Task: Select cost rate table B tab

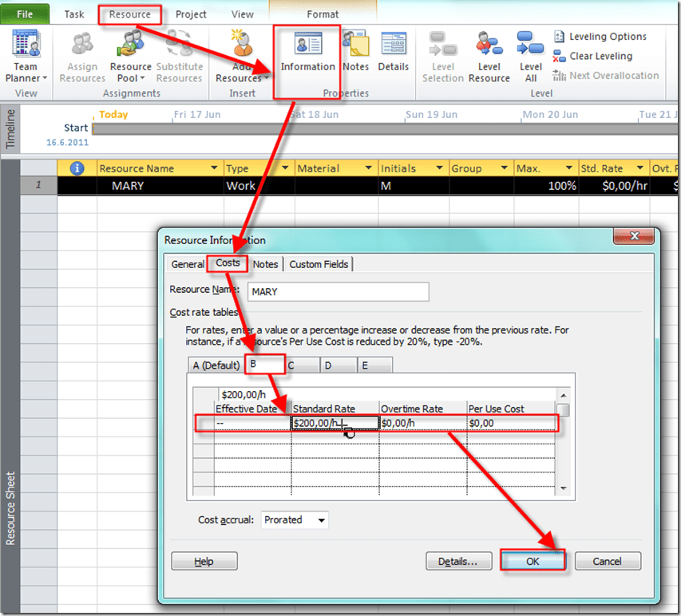Action: point(263,365)
